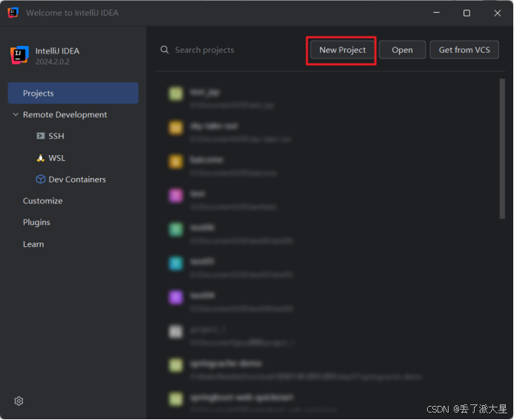This screenshot has height=420, width=514.
Task: Click the magnifier search icon
Action: click(x=165, y=50)
